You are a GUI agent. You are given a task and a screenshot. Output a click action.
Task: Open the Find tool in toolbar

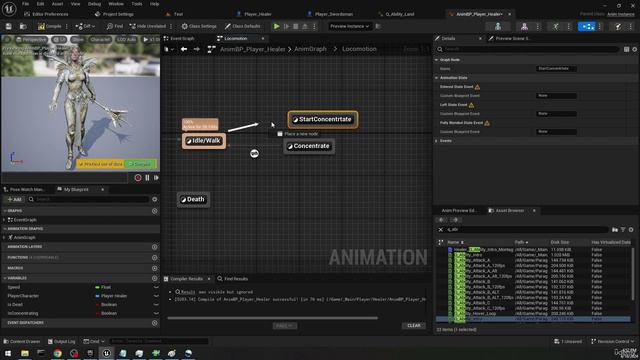point(115,26)
